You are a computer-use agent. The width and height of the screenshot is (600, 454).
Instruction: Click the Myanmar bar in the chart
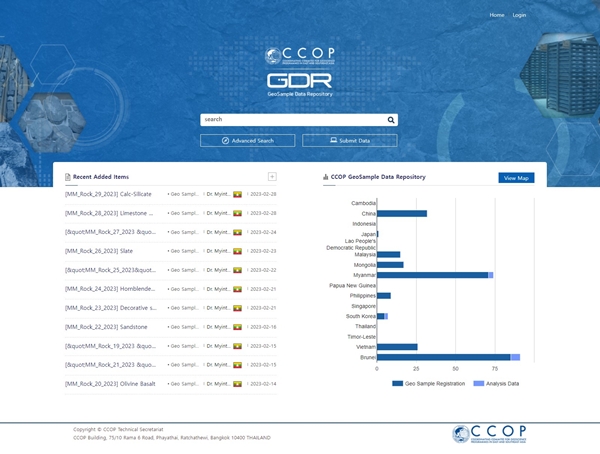432,275
